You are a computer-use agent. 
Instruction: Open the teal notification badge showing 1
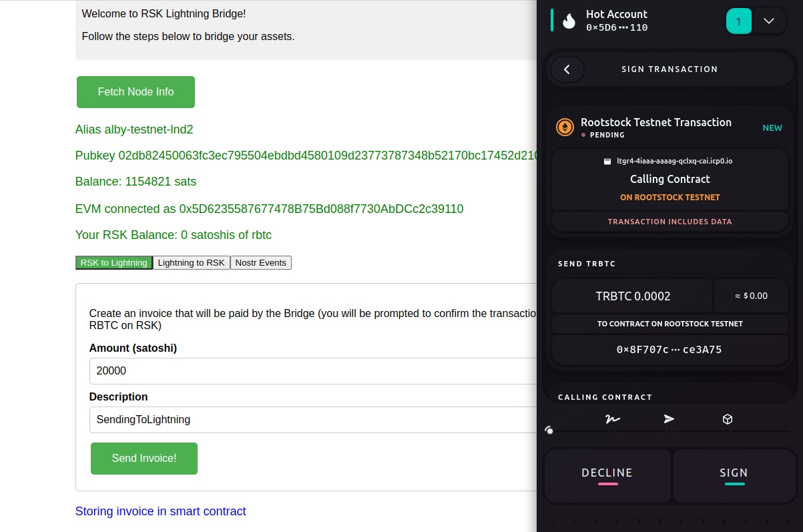(x=738, y=21)
